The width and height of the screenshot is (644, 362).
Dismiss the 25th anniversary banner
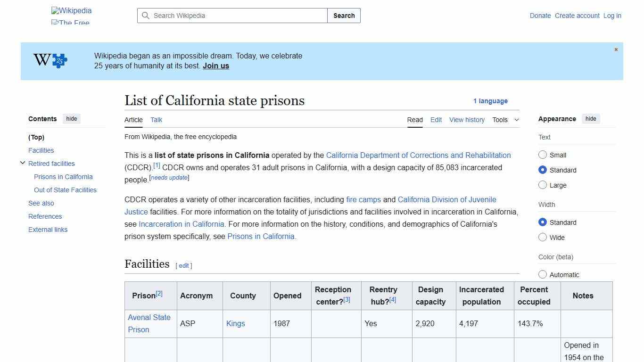616,49
